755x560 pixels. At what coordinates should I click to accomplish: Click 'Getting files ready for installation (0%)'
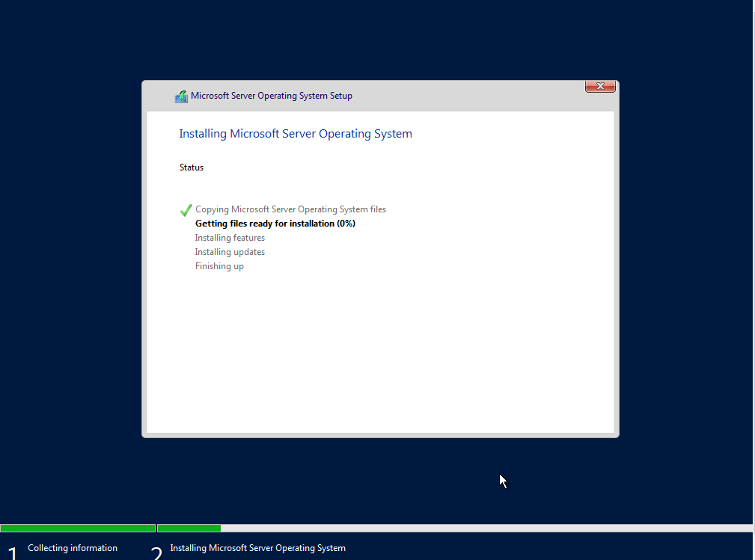coord(275,224)
